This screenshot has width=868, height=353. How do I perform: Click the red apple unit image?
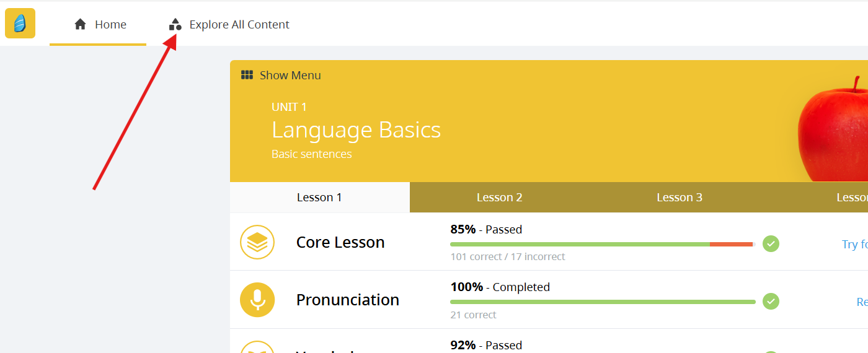tap(833, 129)
